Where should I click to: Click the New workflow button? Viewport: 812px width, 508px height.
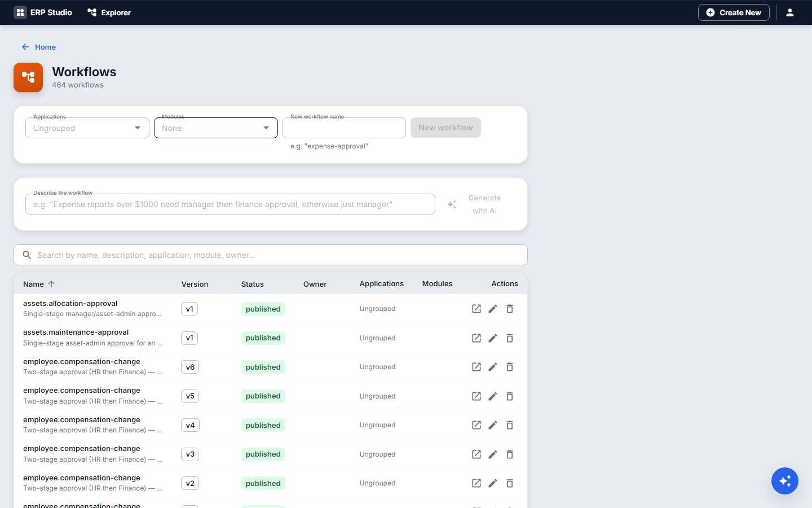click(x=445, y=128)
